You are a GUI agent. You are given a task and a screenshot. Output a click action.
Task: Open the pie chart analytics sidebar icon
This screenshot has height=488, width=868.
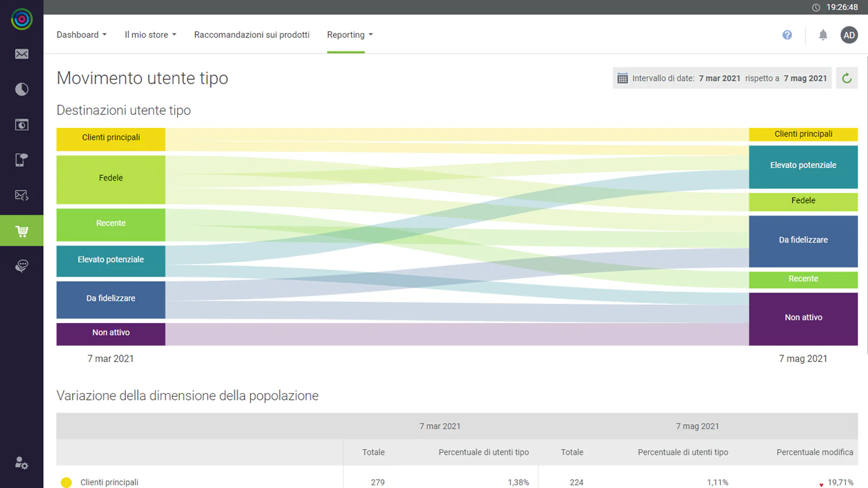coord(22,89)
